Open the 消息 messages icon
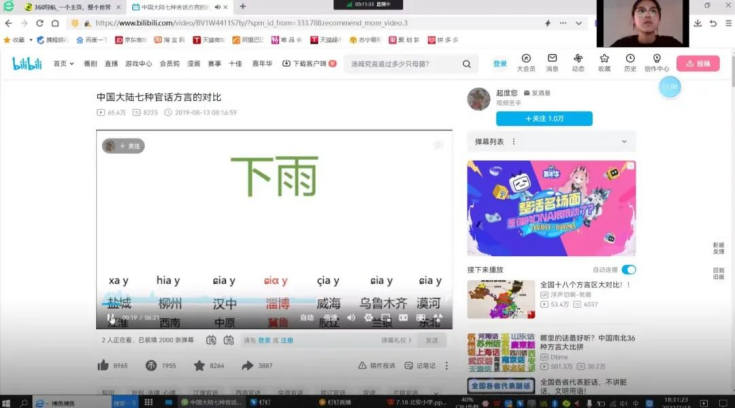 (552, 62)
